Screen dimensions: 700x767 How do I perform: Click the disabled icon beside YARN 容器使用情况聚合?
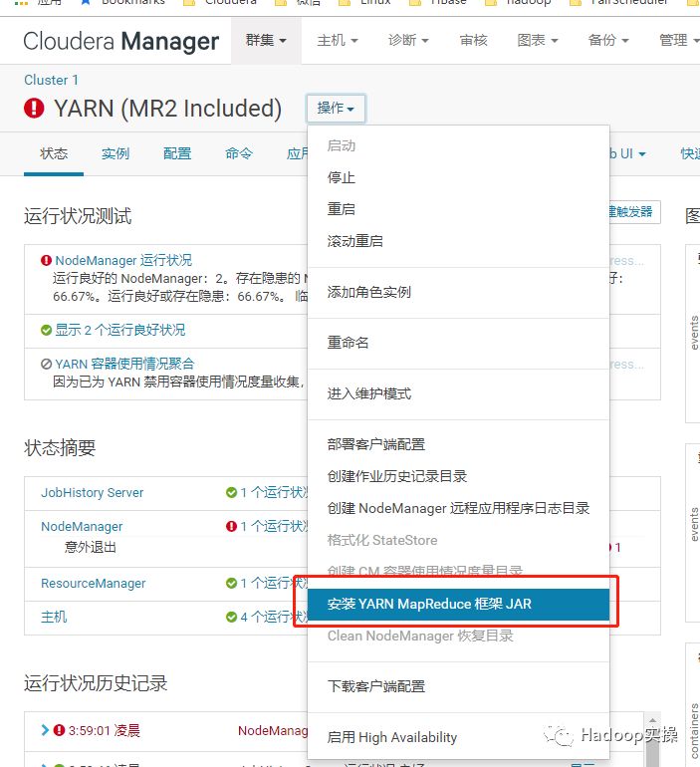[x=46, y=364]
